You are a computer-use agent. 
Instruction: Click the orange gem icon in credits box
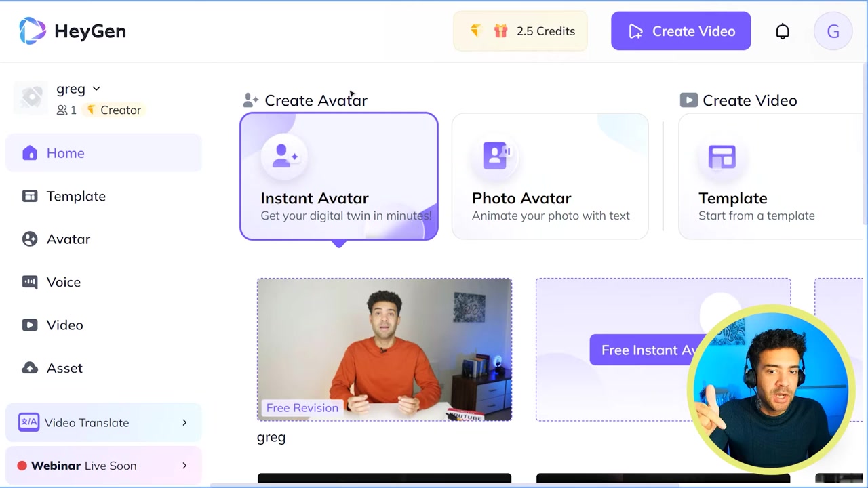pyautogui.click(x=475, y=31)
